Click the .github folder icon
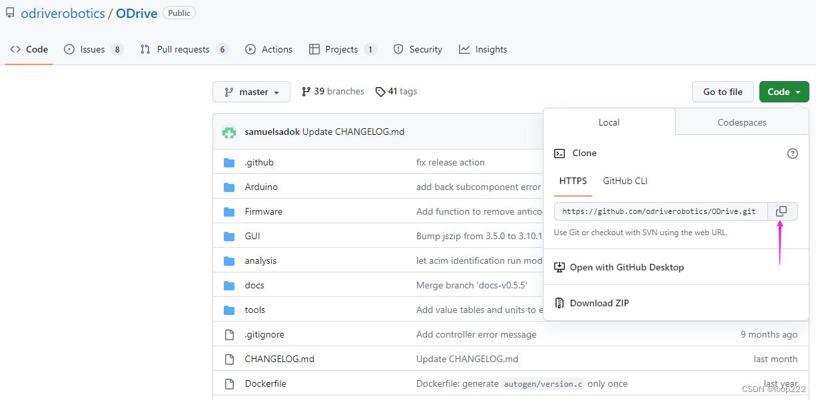 pos(229,163)
